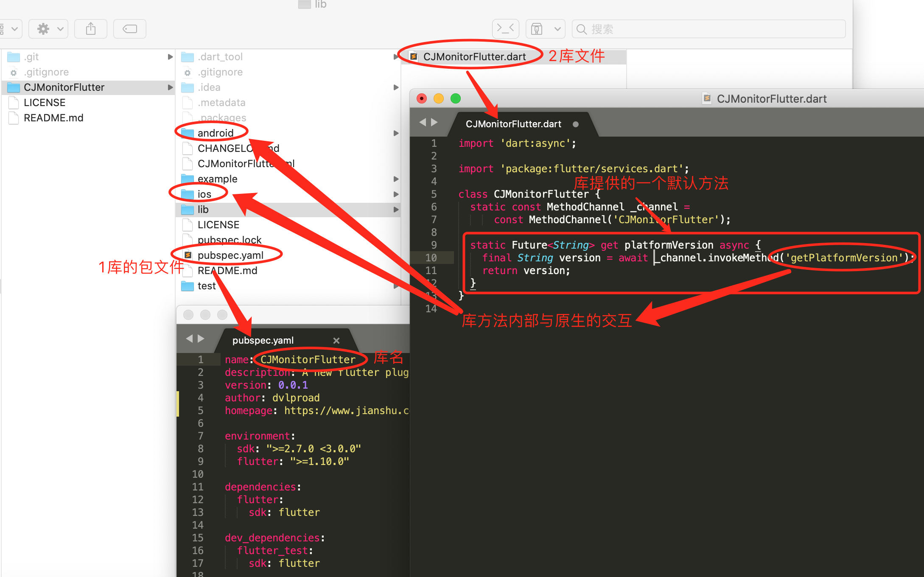Click the Finder search field

point(708,29)
